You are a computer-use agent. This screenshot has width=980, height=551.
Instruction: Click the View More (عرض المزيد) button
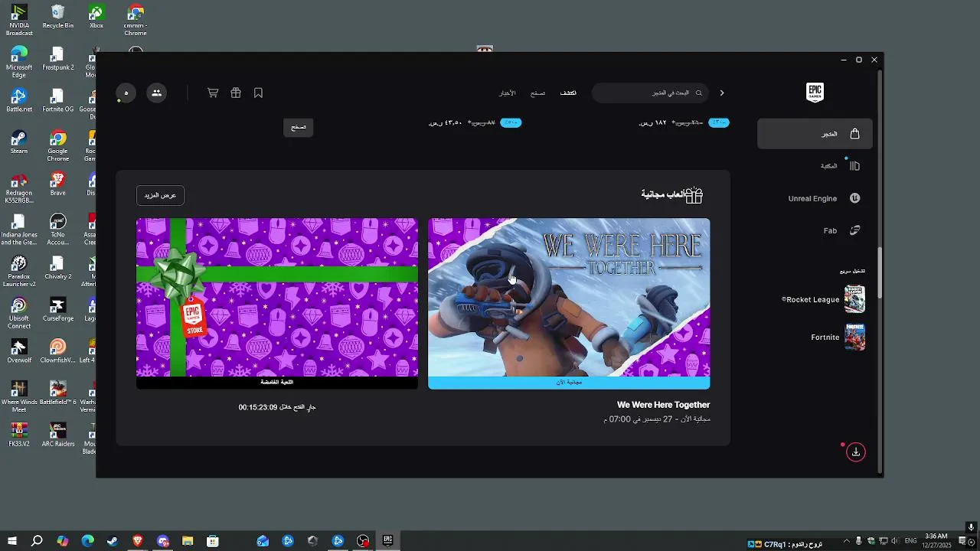[161, 195]
